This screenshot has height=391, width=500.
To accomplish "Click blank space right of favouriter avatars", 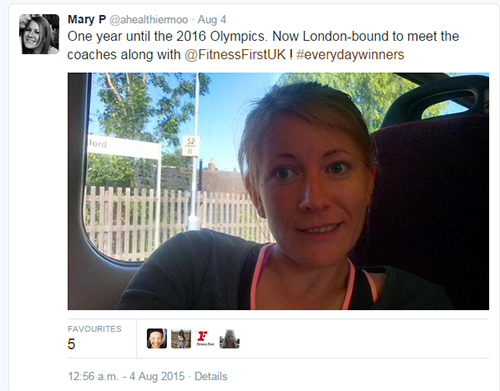I will coord(365,338).
